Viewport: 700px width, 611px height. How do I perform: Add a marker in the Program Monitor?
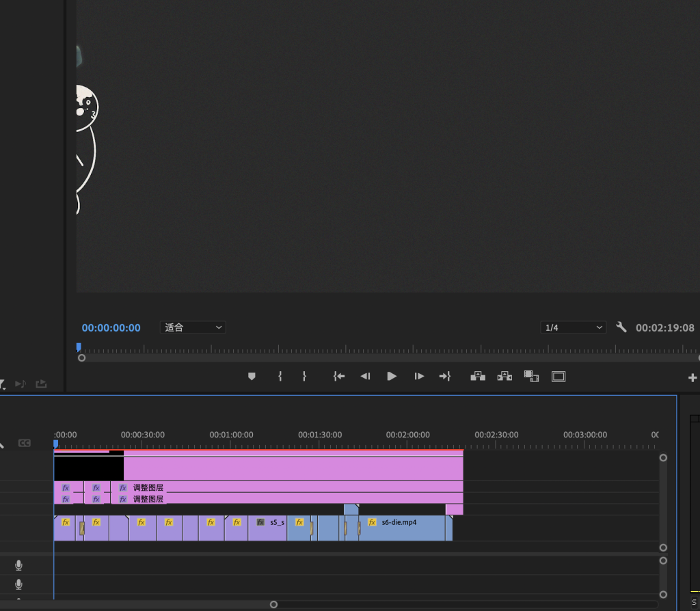coord(252,377)
